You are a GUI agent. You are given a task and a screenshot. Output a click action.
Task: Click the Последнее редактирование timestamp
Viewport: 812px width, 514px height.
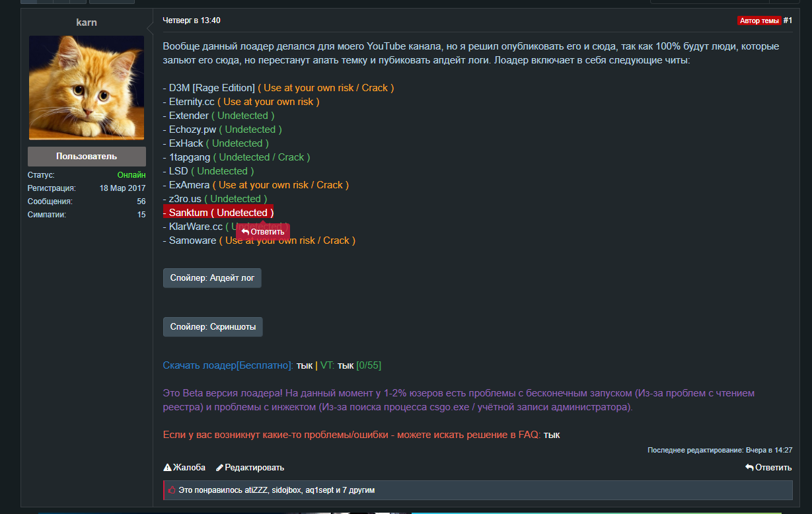click(720, 450)
